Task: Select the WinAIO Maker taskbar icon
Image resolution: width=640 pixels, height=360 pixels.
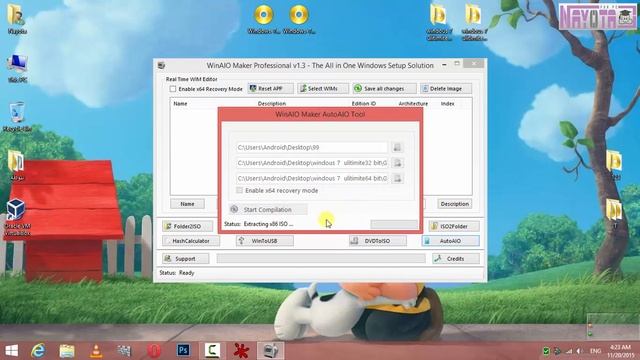Action: click(270, 351)
